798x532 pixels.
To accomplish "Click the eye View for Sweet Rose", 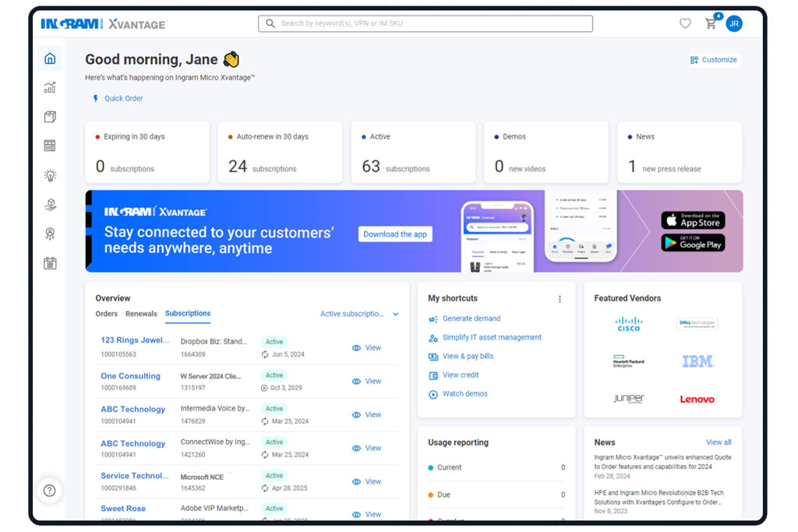I will click(x=366, y=515).
